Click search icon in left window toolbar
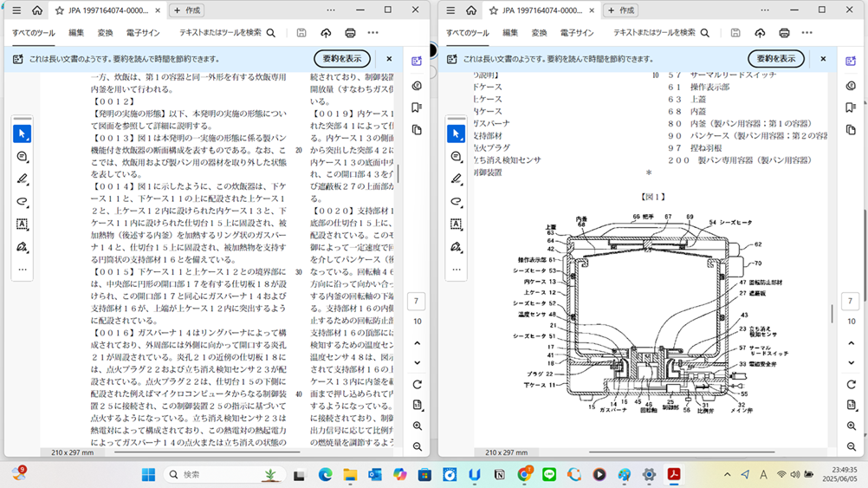This screenshot has height=488, width=868. click(x=270, y=33)
